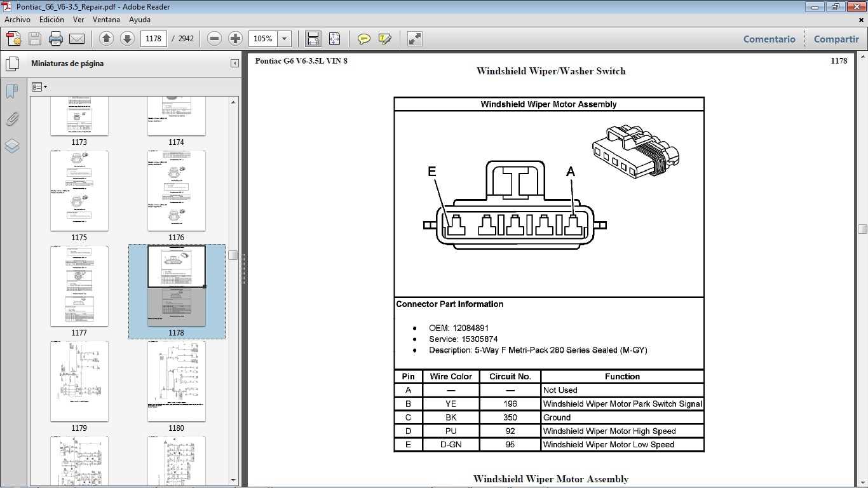
Task: Open the Attachments paperclip panel
Action: tap(12, 119)
